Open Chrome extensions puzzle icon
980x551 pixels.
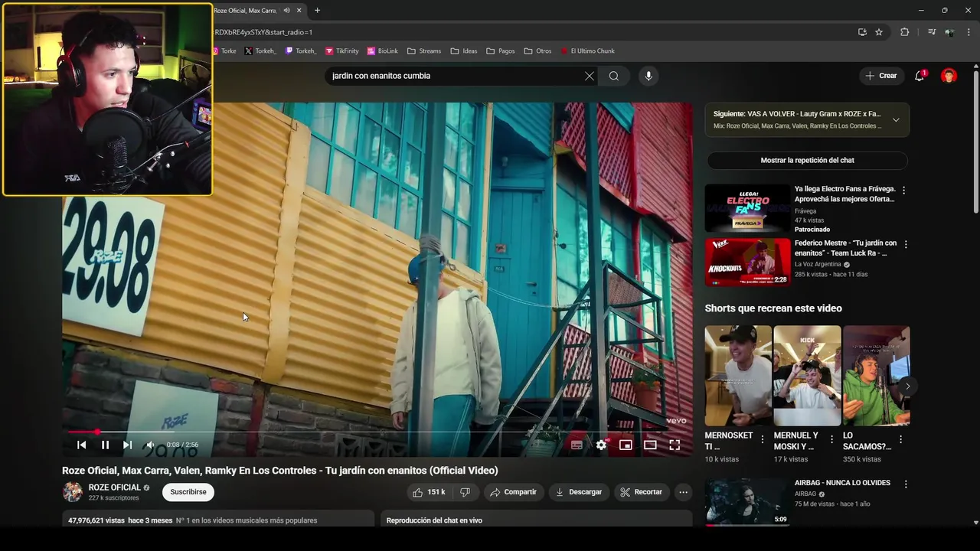pos(904,32)
